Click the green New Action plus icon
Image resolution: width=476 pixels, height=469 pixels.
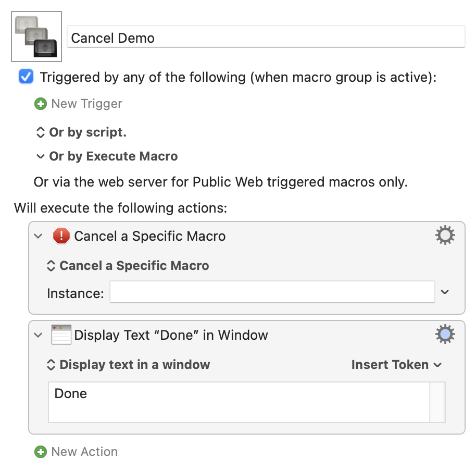[x=41, y=452]
